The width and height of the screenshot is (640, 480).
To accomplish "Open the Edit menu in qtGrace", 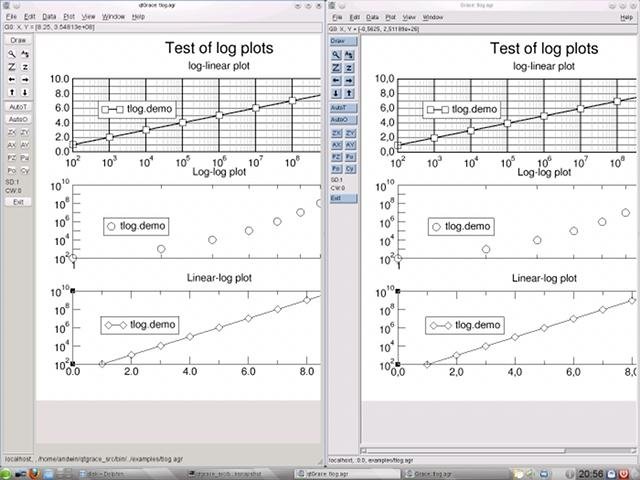I will point(29,17).
